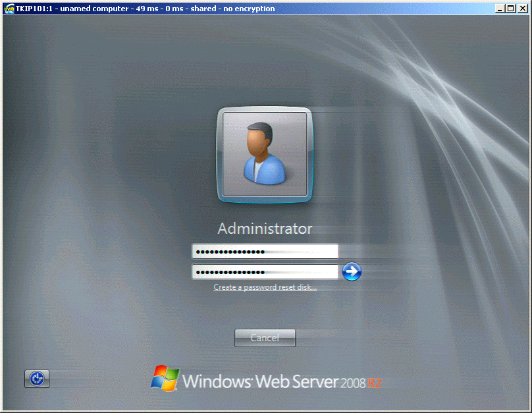
Task: Click the blue arrow submit button
Action: pyautogui.click(x=352, y=271)
